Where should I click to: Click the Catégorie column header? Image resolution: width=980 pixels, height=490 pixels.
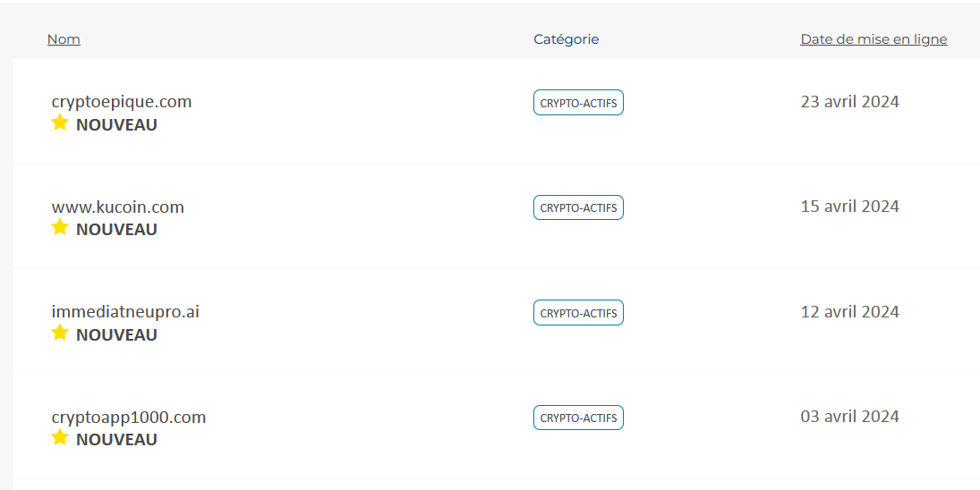point(566,39)
